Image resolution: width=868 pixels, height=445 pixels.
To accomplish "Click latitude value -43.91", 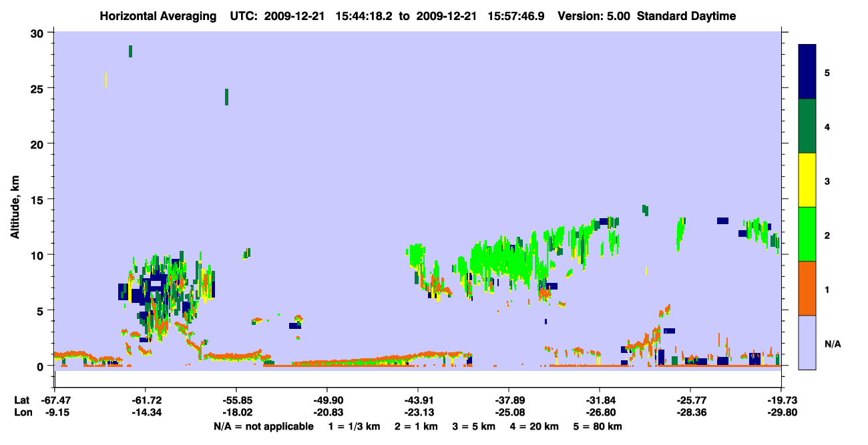I will pos(418,400).
